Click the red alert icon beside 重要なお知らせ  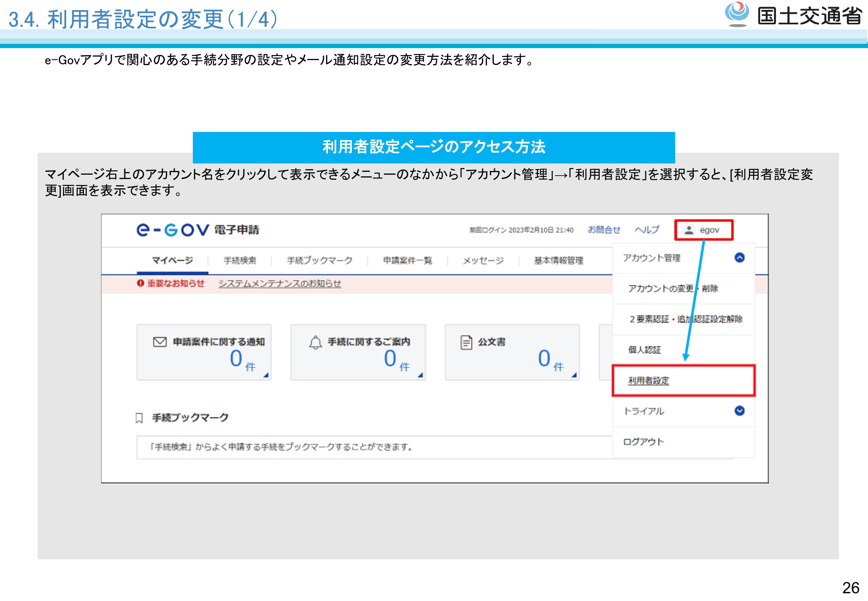[x=140, y=283]
